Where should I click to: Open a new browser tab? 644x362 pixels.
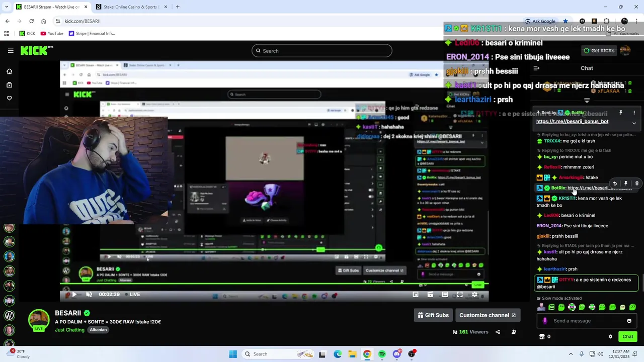pyautogui.click(x=178, y=7)
